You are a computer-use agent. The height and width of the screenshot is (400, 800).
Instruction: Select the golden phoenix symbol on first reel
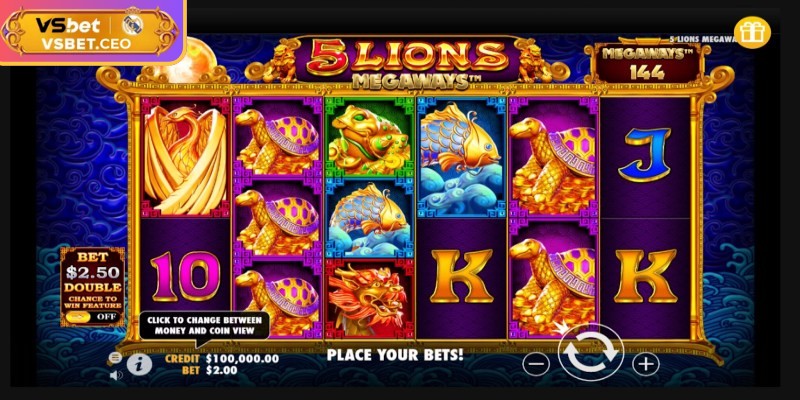(185, 158)
